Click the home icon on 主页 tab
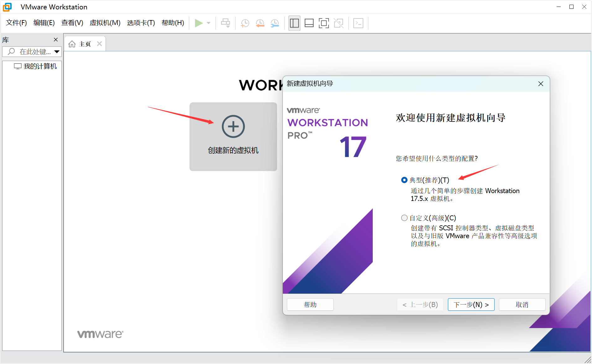 (x=72, y=44)
